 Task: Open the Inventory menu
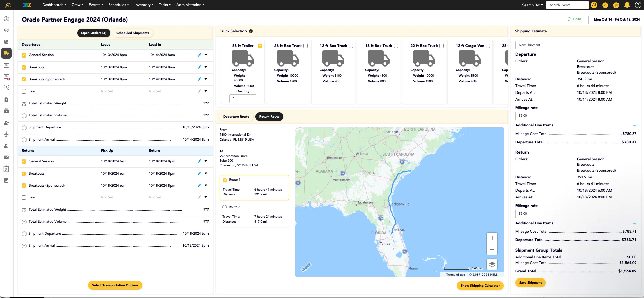click(x=144, y=5)
